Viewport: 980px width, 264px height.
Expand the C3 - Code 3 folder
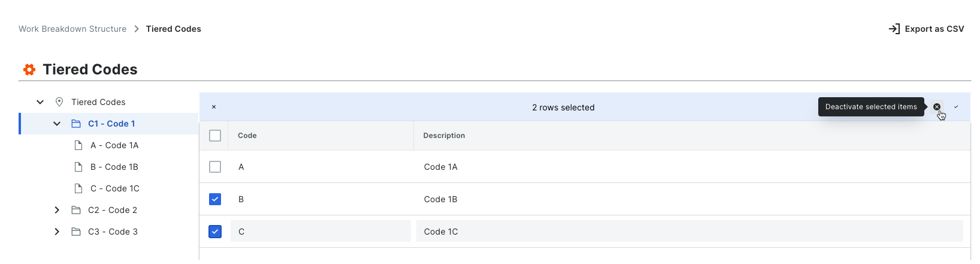point(57,232)
